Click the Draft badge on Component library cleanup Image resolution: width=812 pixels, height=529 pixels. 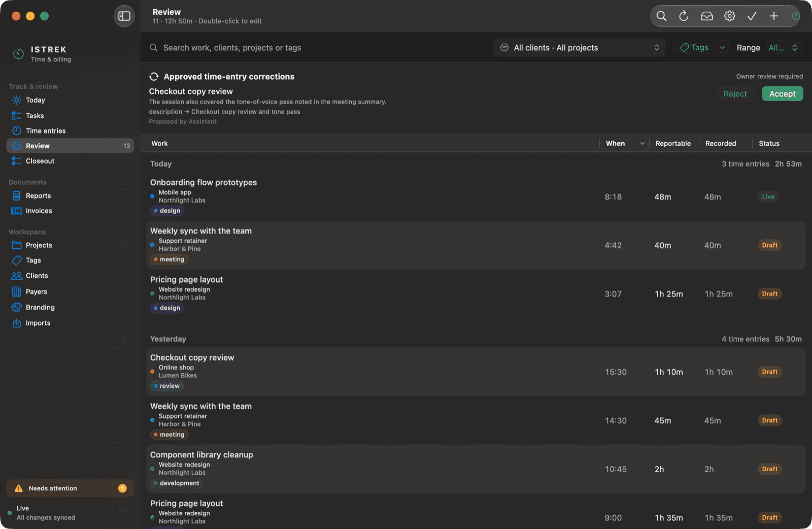769,469
